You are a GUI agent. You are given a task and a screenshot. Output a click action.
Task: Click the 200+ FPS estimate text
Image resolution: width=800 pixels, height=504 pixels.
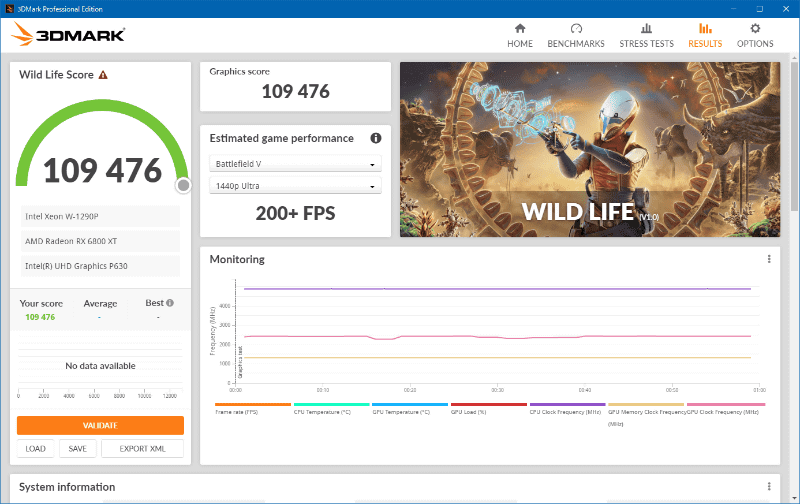click(295, 213)
